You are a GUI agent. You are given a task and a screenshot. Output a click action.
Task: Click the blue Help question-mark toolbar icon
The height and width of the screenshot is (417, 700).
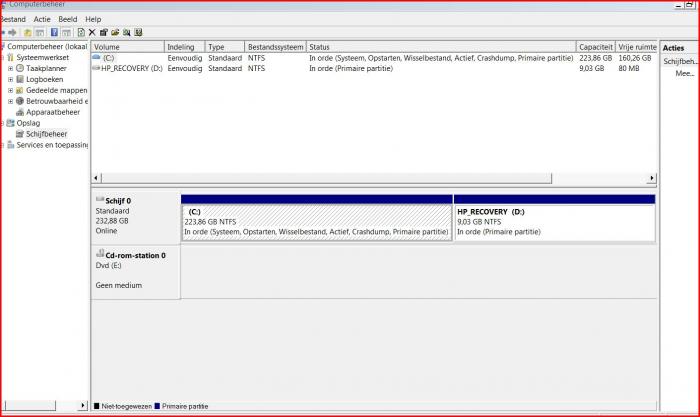point(54,32)
